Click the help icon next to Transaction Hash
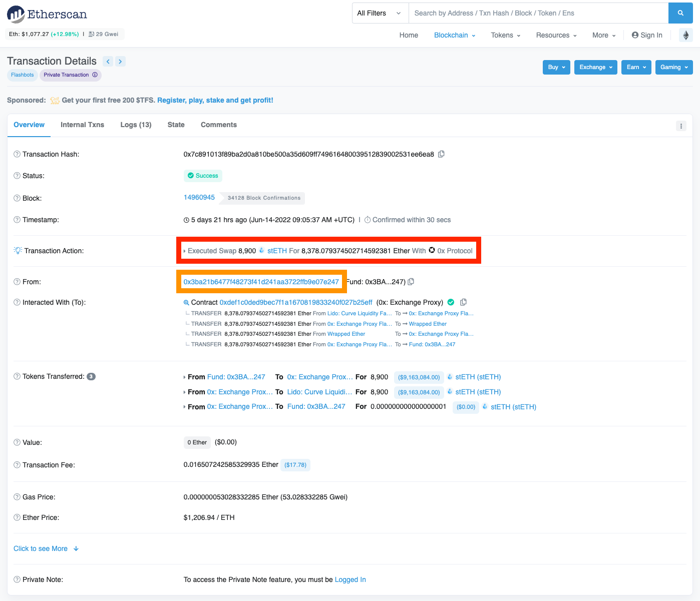The height and width of the screenshot is (601, 700). [x=17, y=154]
